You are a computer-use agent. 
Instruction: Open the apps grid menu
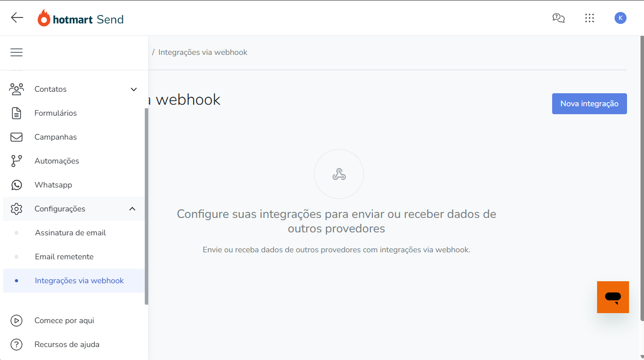click(590, 18)
